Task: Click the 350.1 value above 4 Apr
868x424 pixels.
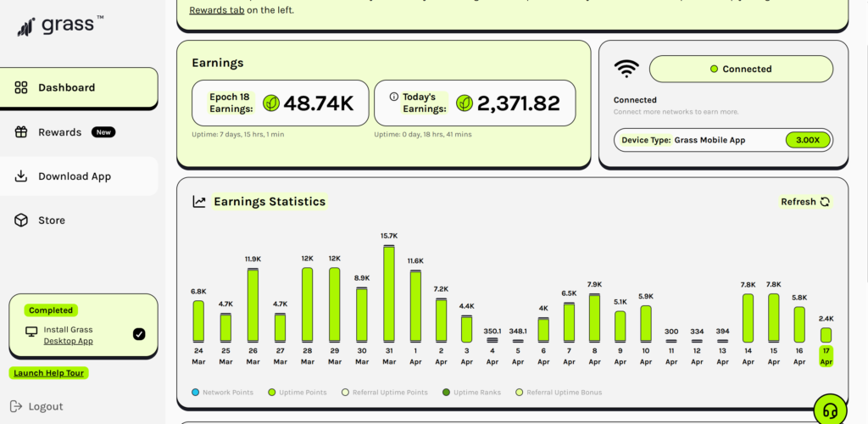Action: 492,331
